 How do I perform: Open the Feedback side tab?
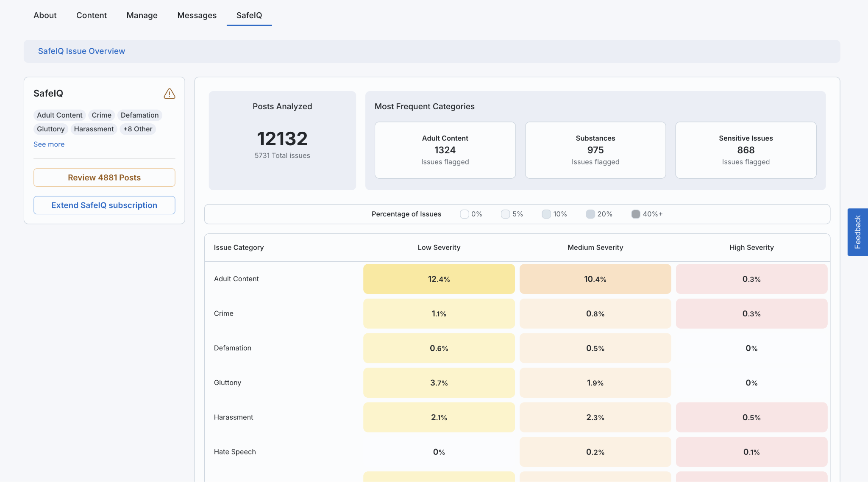coord(857,232)
